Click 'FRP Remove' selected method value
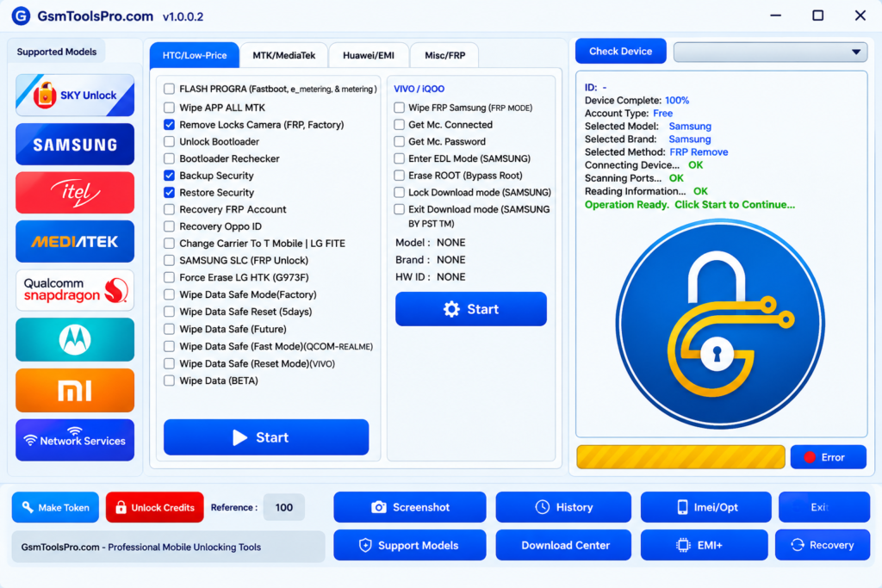The image size is (882, 588). click(699, 152)
